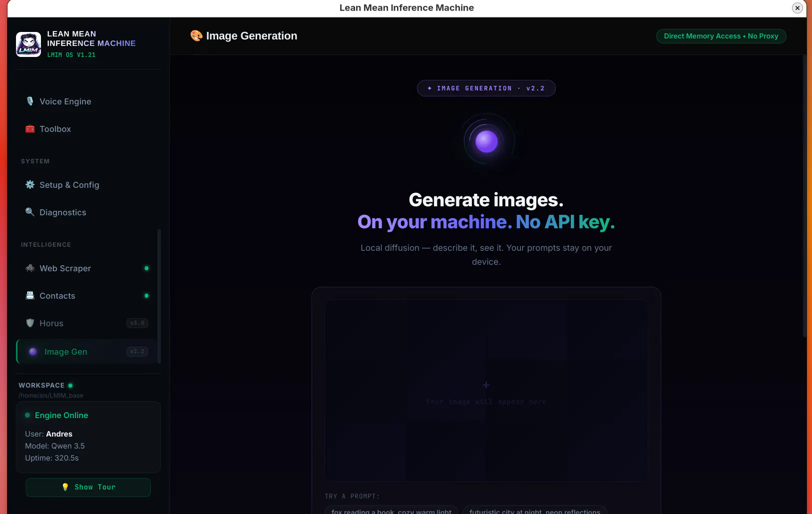Click the Show Tour button

pos(88,488)
